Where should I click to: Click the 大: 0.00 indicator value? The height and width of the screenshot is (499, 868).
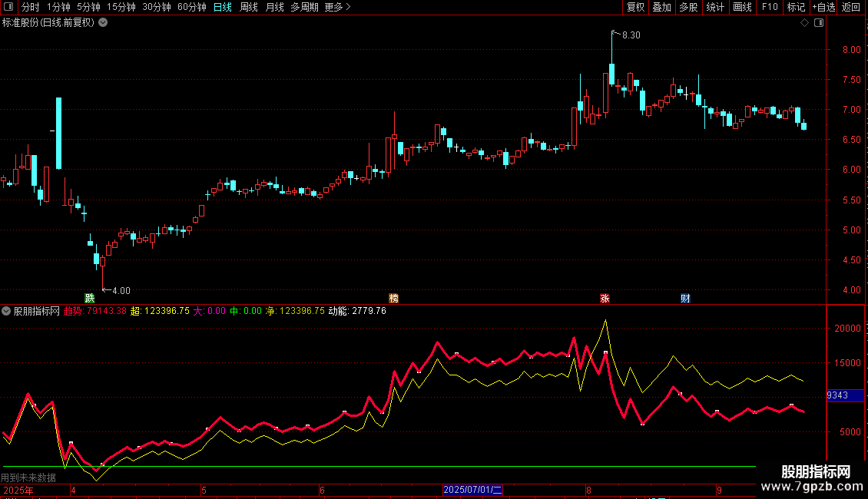pyautogui.click(x=209, y=311)
